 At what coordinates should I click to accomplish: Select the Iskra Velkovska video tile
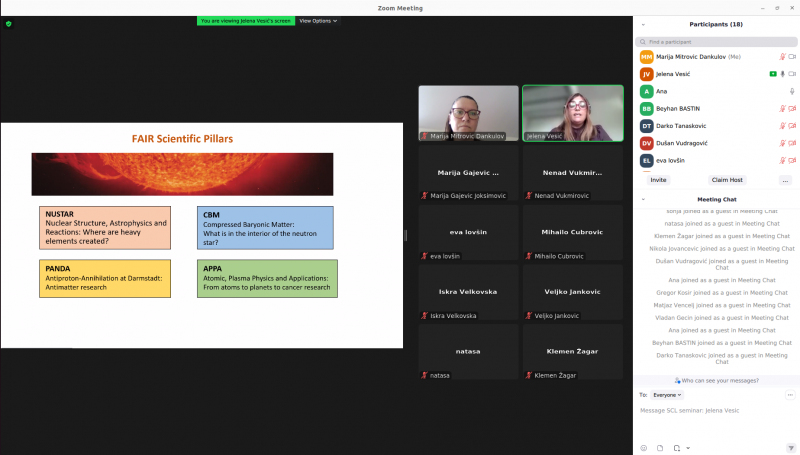point(468,292)
